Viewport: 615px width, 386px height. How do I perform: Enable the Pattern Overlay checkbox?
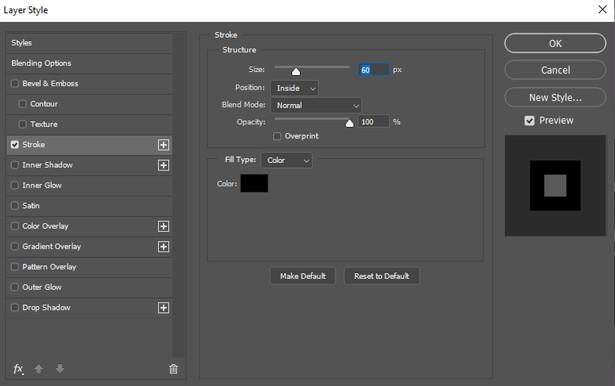coord(15,267)
